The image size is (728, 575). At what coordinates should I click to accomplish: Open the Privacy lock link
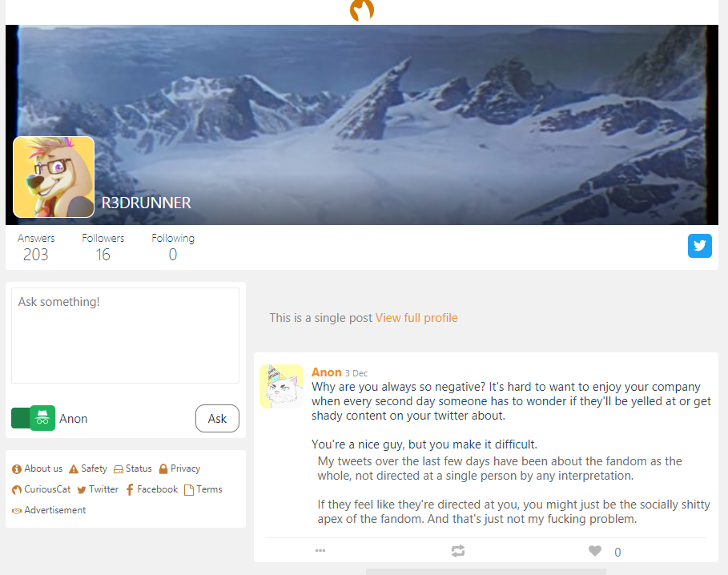pyautogui.click(x=179, y=468)
